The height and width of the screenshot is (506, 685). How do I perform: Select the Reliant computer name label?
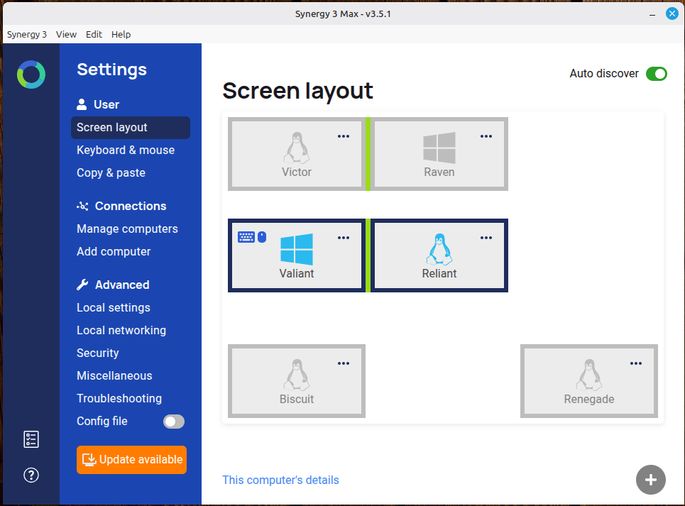pos(439,273)
